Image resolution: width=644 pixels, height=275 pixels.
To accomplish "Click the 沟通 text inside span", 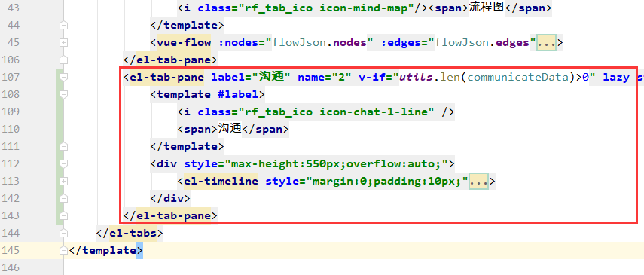I will 229,129.
